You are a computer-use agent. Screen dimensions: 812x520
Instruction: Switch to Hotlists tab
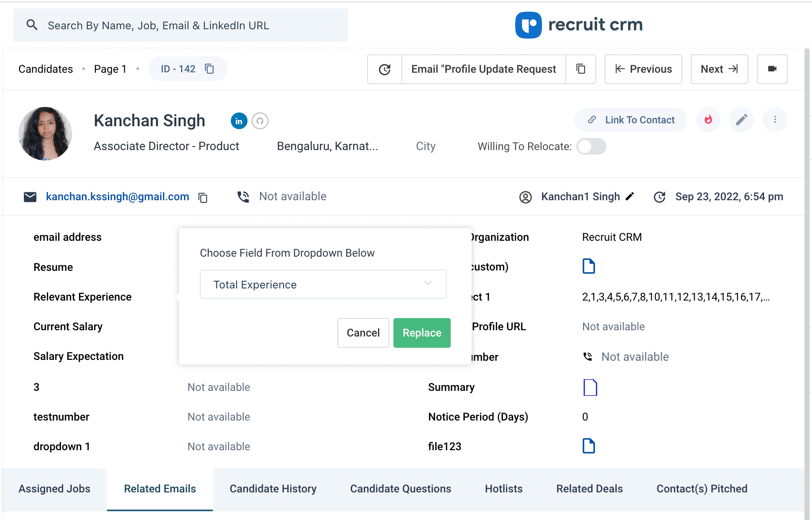click(x=504, y=489)
